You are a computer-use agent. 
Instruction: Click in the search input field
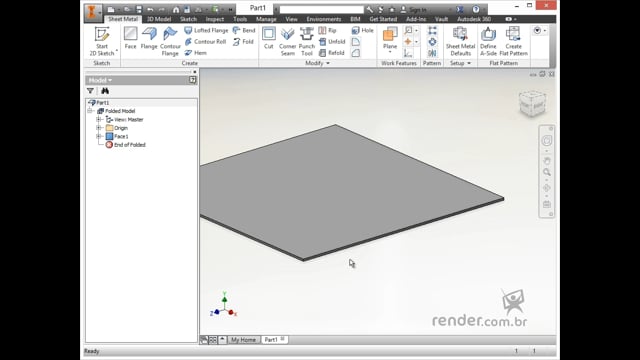pyautogui.click(x=321, y=9)
